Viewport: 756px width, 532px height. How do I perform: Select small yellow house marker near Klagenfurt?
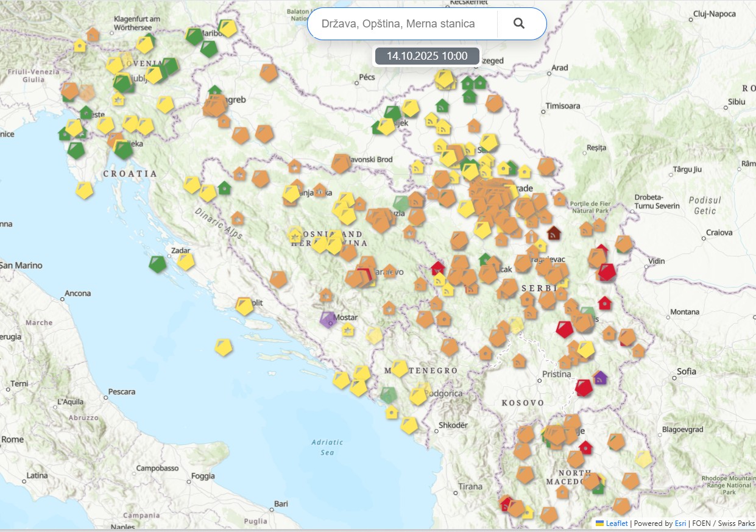[80, 45]
